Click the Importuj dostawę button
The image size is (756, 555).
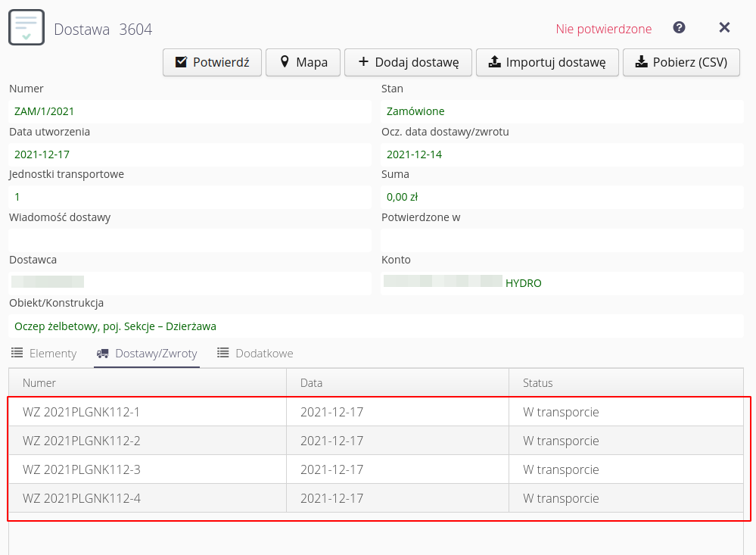(546, 62)
